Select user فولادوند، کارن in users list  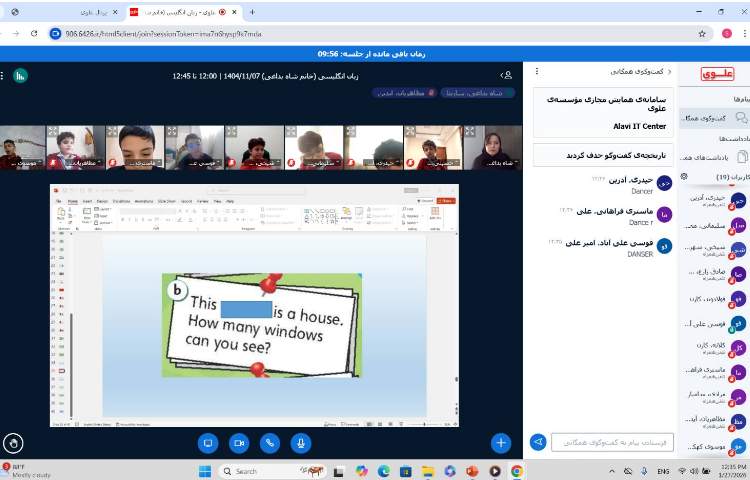pos(717,299)
